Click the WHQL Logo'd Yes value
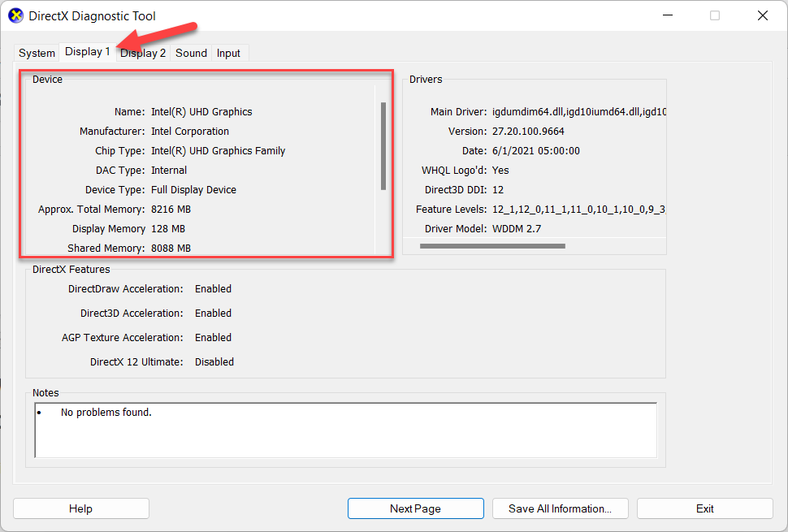Image resolution: width=788 pixels, height=532 pixels. tap(500, 170)
